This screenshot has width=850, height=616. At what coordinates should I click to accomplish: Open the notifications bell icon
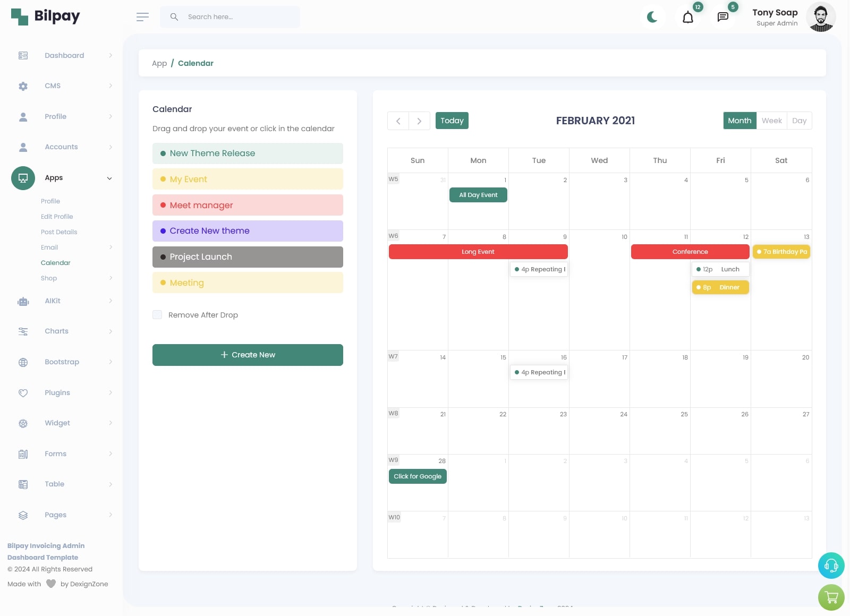click(687, 18)
